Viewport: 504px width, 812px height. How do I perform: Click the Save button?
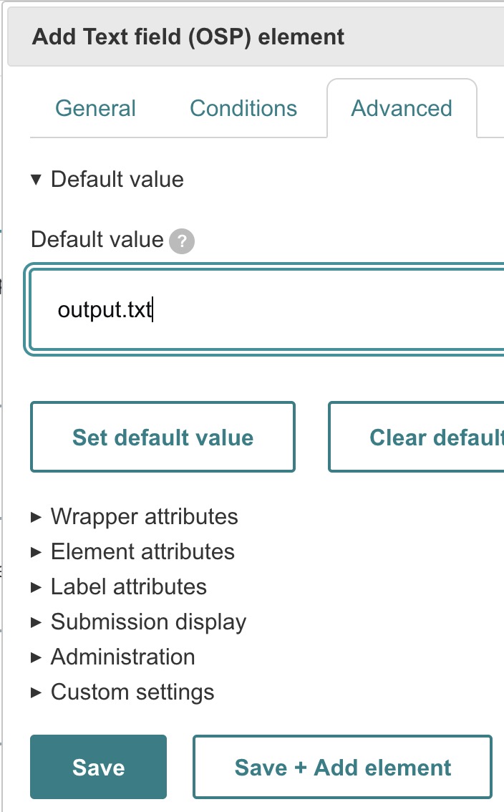[x=98, y=768]
